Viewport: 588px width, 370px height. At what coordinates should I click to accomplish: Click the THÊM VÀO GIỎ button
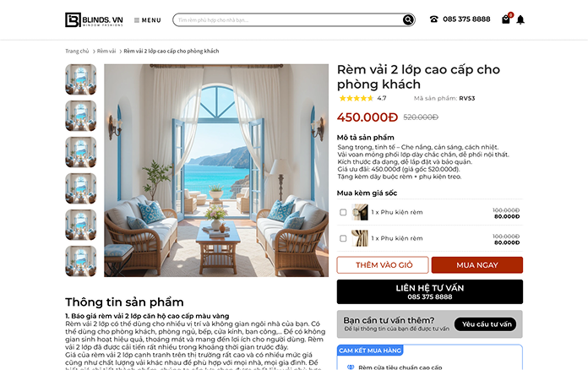tap(383, 265)
